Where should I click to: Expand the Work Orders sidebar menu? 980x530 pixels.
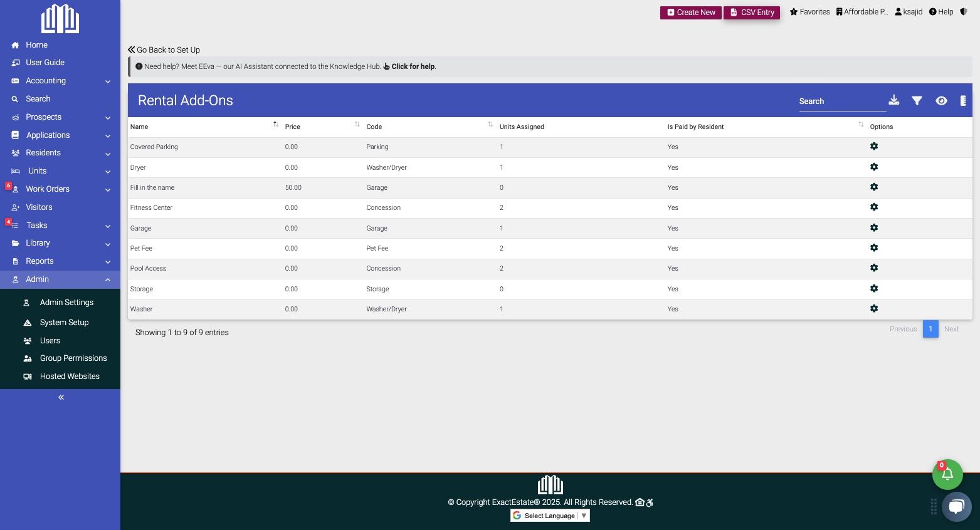coord(60,189)
